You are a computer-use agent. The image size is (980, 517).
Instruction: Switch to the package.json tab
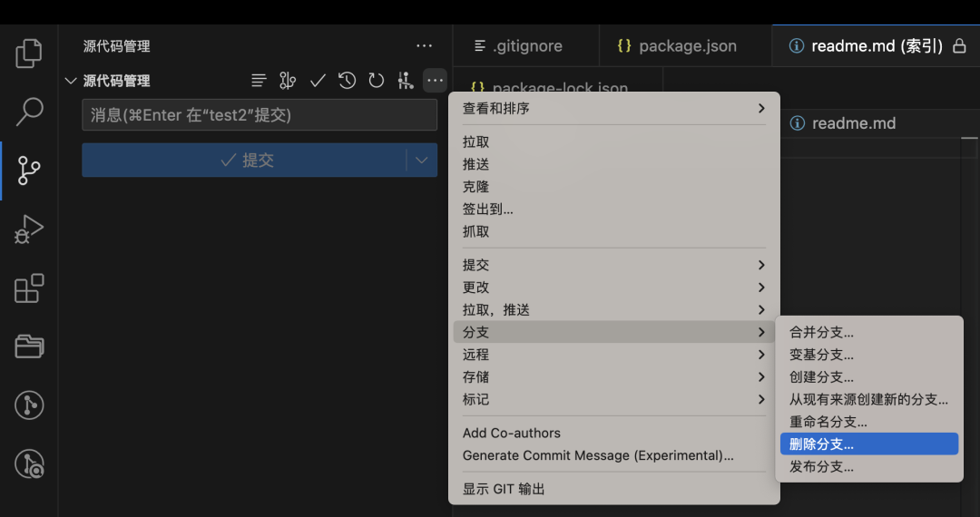677,46
